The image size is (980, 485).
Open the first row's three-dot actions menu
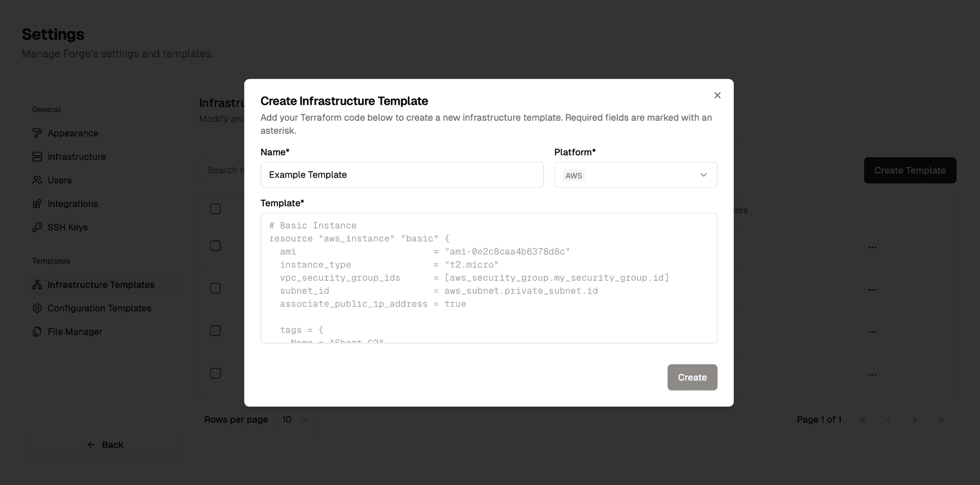[872, 247]
